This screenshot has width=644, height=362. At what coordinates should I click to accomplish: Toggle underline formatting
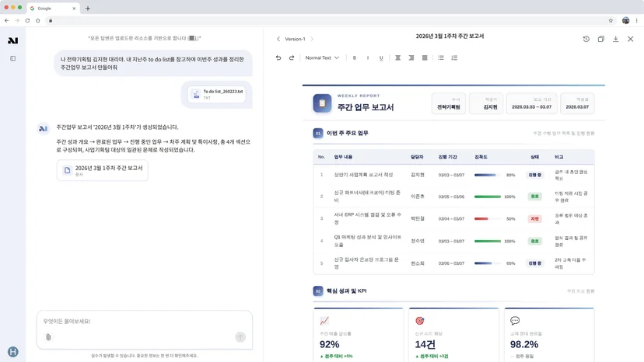381,57
